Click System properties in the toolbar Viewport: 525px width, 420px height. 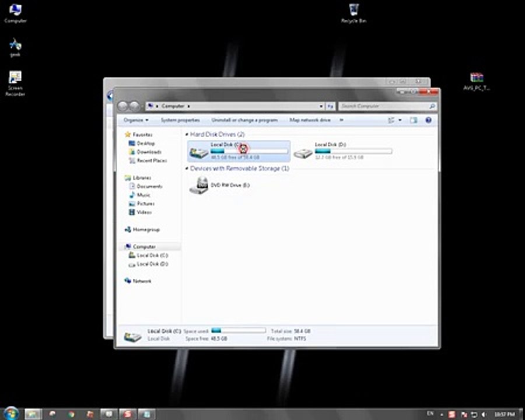pyautogui.click(x=180, y=120)
